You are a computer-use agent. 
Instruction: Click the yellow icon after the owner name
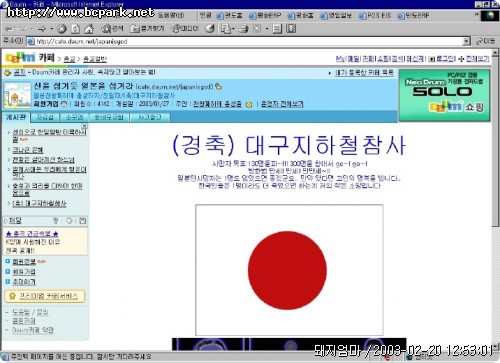coord(249,104)
